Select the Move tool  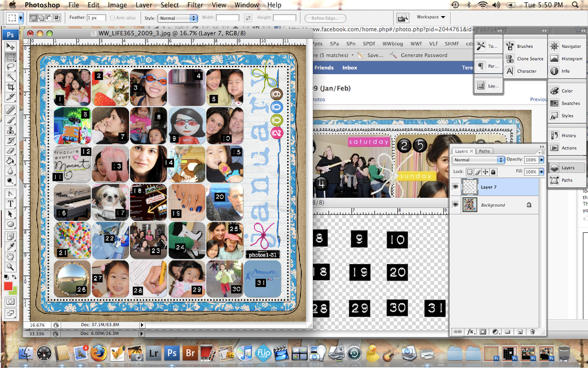click(10, 47)
